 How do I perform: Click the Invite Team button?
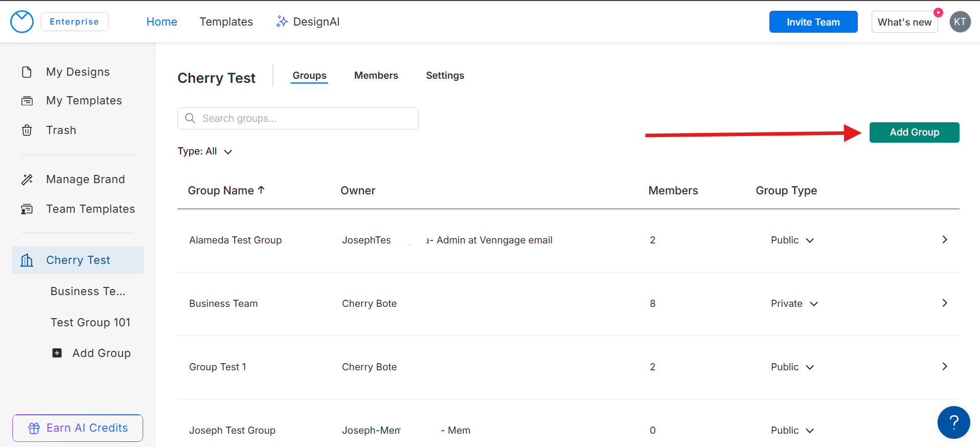point(813,22)
